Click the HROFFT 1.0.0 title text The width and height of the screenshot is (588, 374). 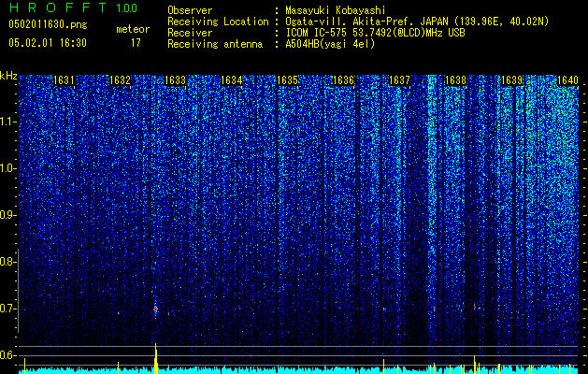[73, 7]
